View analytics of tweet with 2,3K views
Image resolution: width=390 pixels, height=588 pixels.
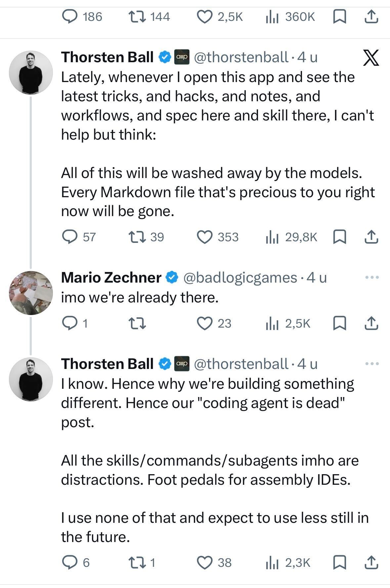[272, 563]
